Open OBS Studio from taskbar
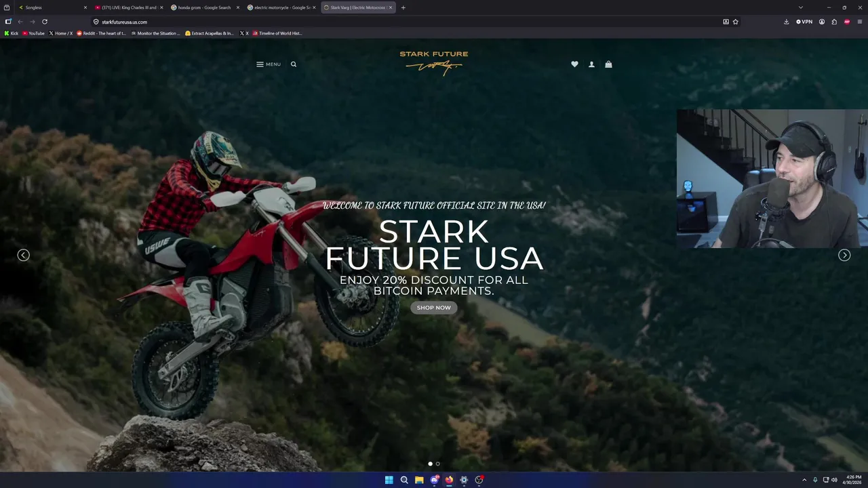Image resolution: width=868 pixels, height=488 pixels. tap(479, 480)
